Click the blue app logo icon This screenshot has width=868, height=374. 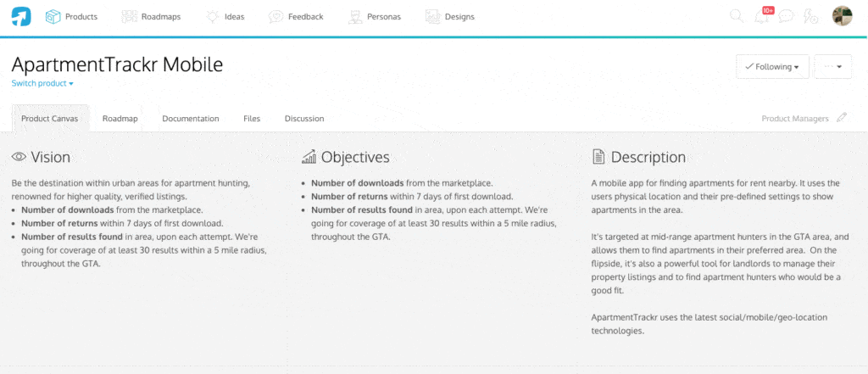pyautogui.click(x=21, y=16)
